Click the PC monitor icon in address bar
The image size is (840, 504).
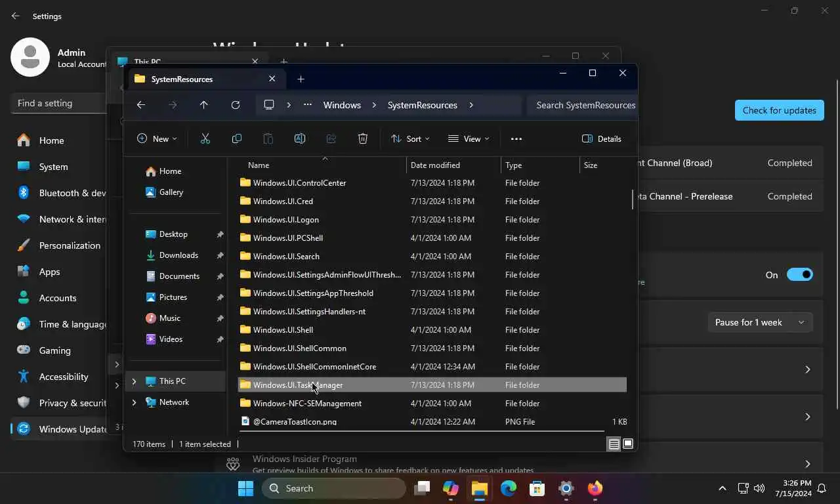point(269,105)
